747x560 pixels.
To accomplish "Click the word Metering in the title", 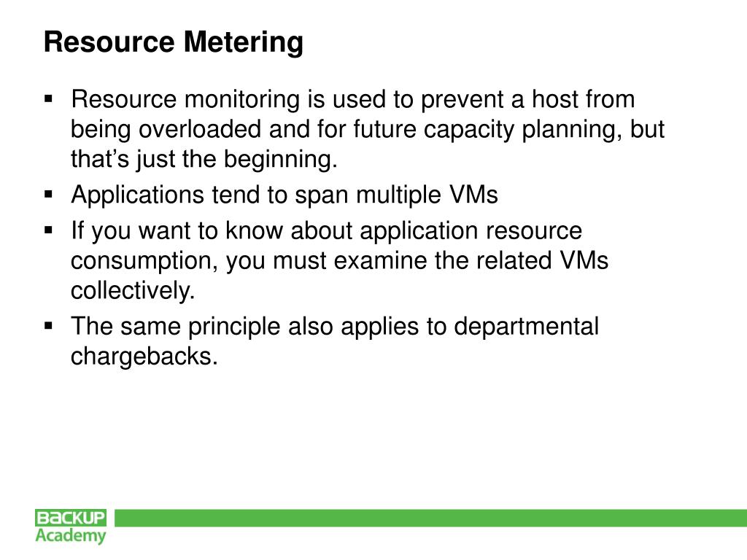I will [244, 42].
